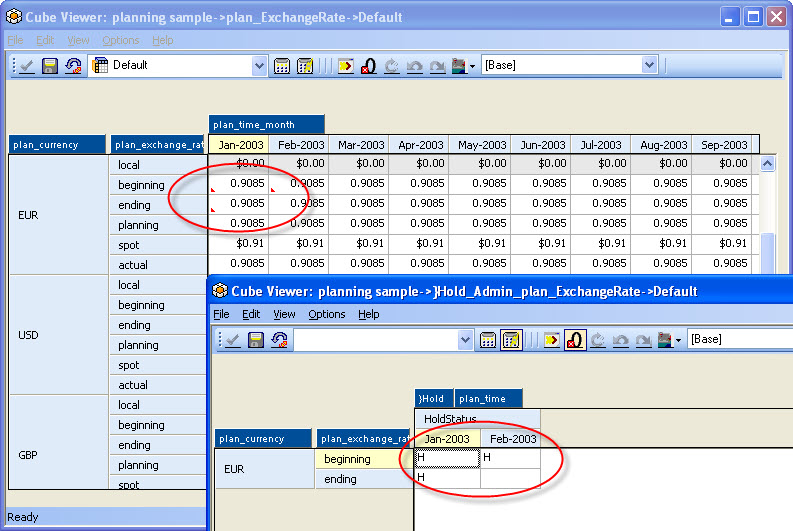Open Options menu in Hold_Admin window
This screenshot has width=793, height=531.
click(327, 315)
